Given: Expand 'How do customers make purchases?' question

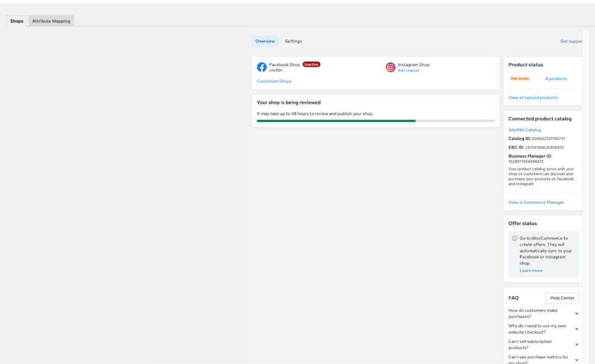Looking at the screenshot, I should [x=543, y=313].
